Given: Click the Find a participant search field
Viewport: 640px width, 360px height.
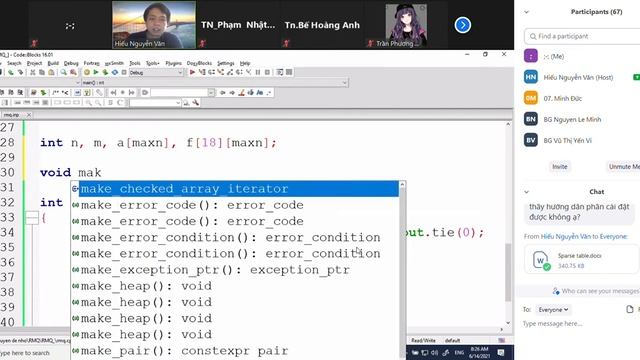Looking at the screenshot, I should coord(582,36).
